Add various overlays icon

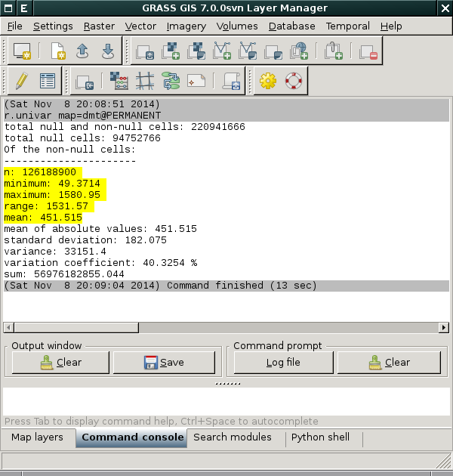click(273, 51)
